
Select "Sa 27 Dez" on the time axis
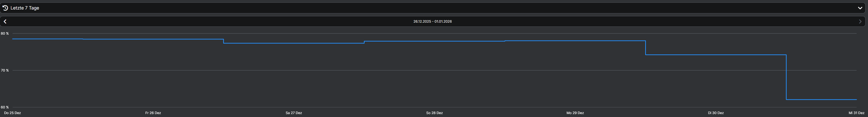[x=294, y=113]
